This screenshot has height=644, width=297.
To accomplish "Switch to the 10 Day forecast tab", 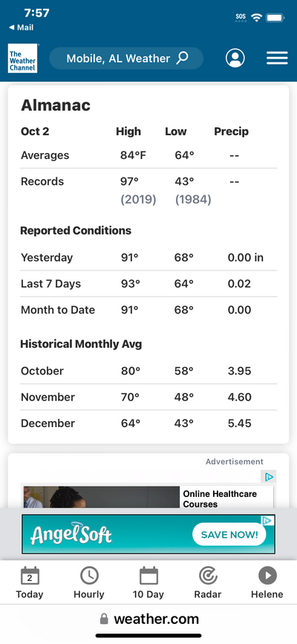I will click(148, 576).
